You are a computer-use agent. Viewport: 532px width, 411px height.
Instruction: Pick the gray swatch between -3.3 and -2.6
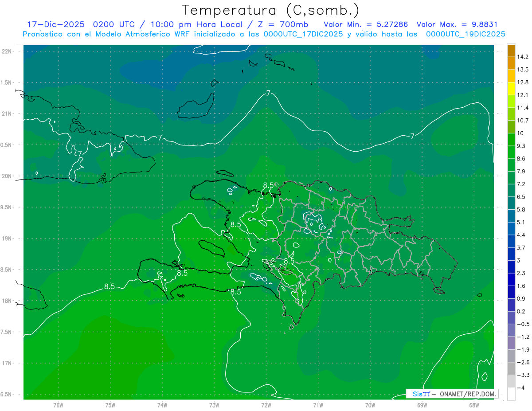coord(511,368)
